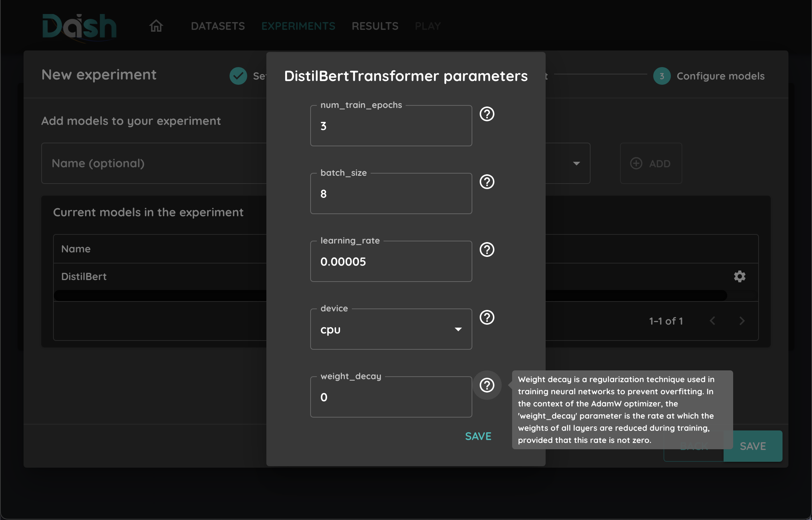This screenshot has height=520, width=812.
Task: Click the plus icon in ADD button
Action: point(636,163)
